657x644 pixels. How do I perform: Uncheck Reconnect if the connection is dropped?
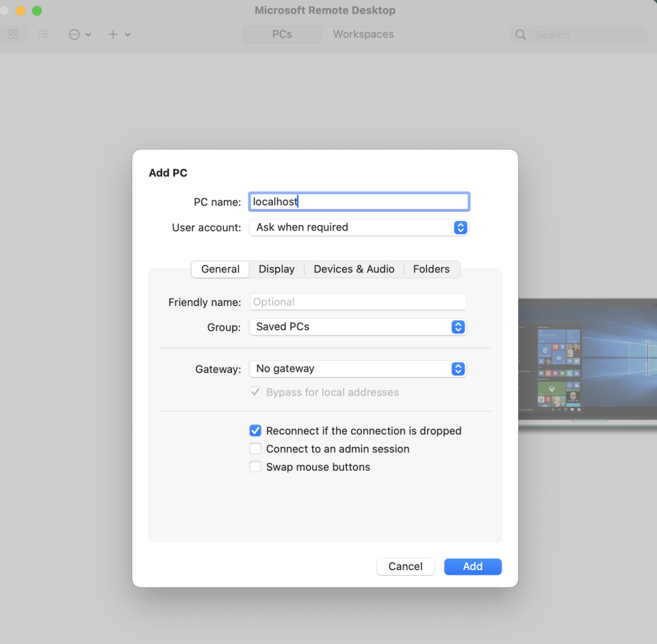(x=255, y=430)
